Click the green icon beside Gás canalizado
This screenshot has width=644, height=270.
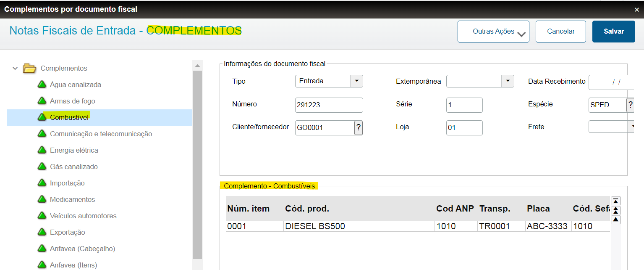[42, 167]
